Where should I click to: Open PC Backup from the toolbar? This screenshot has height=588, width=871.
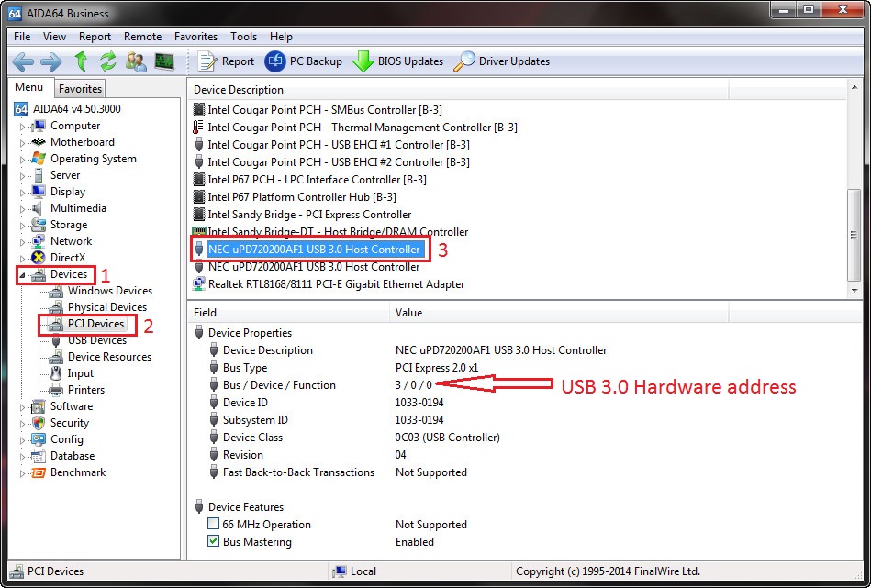[x=303, y=61]
